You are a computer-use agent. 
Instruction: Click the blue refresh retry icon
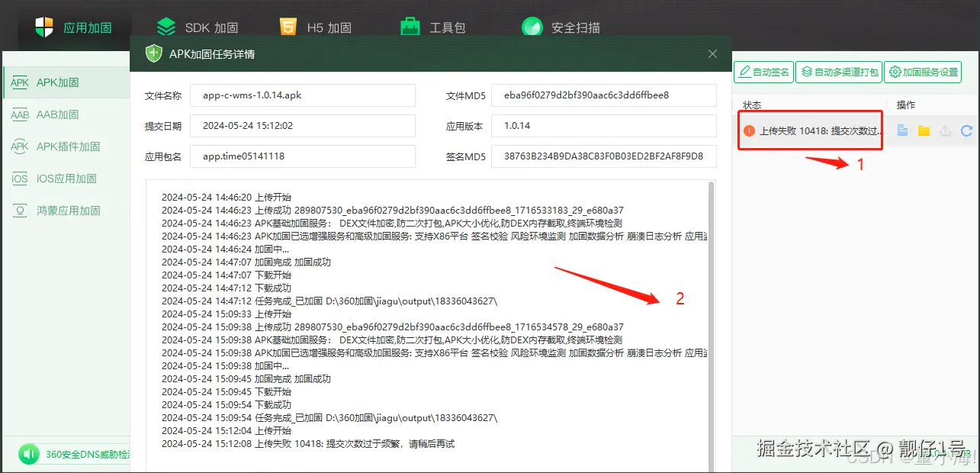coord(966,130)
